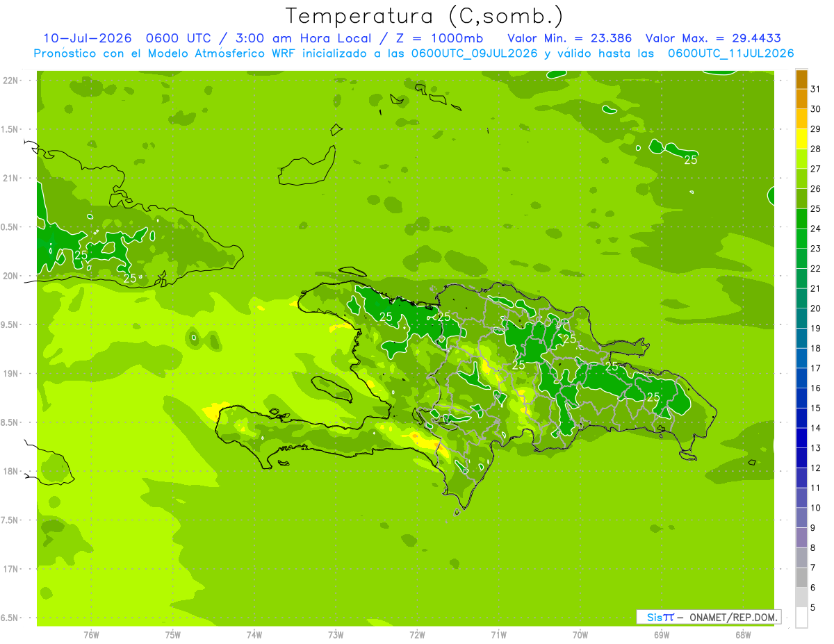Click the Valor Min. = 23.386 text

569,38
